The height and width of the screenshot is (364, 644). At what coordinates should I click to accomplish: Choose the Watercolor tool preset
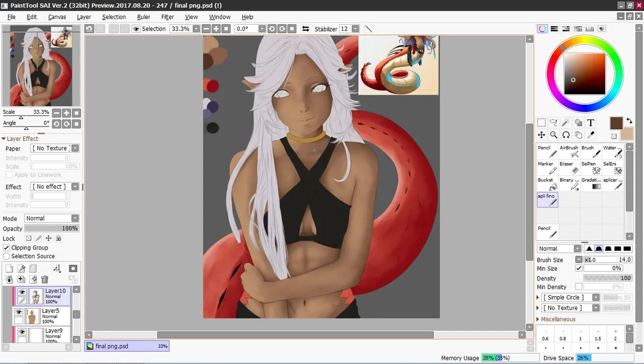point(613,152)
